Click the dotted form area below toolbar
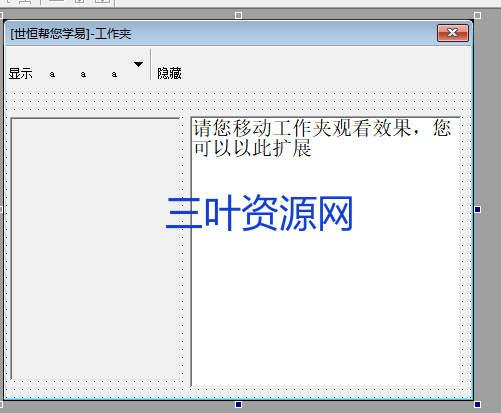Viewport: 501px width, 413px height. (x=238, y=101)
